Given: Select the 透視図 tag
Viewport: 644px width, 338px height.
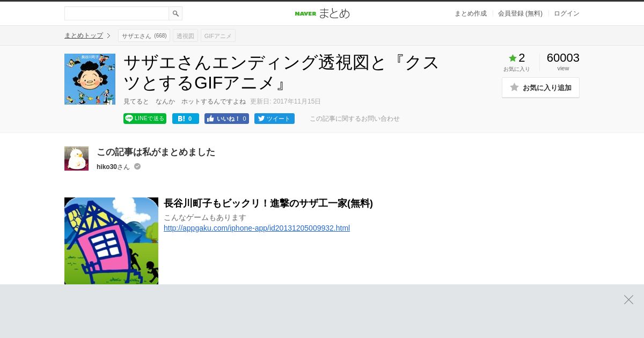Looking at the screenshot, I should coord(185,36).
